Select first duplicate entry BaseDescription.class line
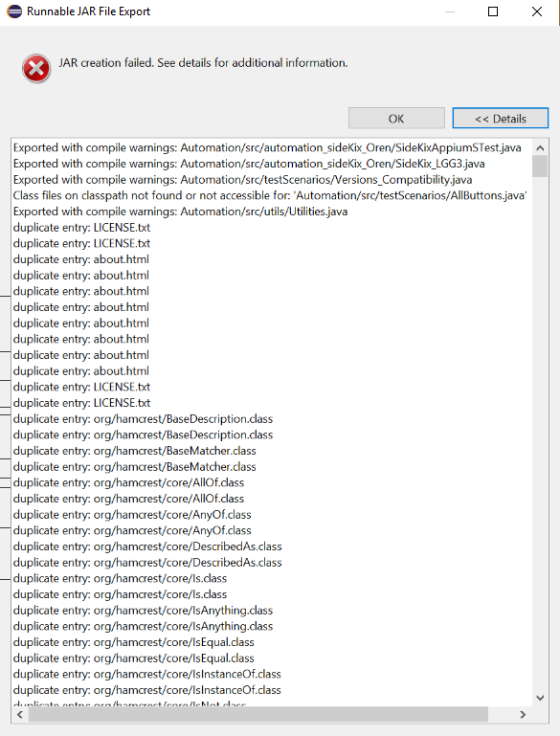The height and width of the screenshot is (736, 560). 143,419
